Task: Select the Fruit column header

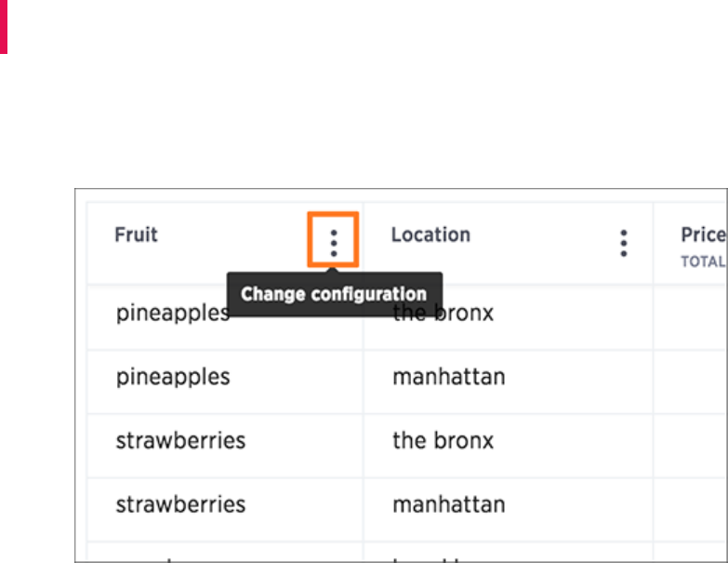Action: click(x=136, y=235)
